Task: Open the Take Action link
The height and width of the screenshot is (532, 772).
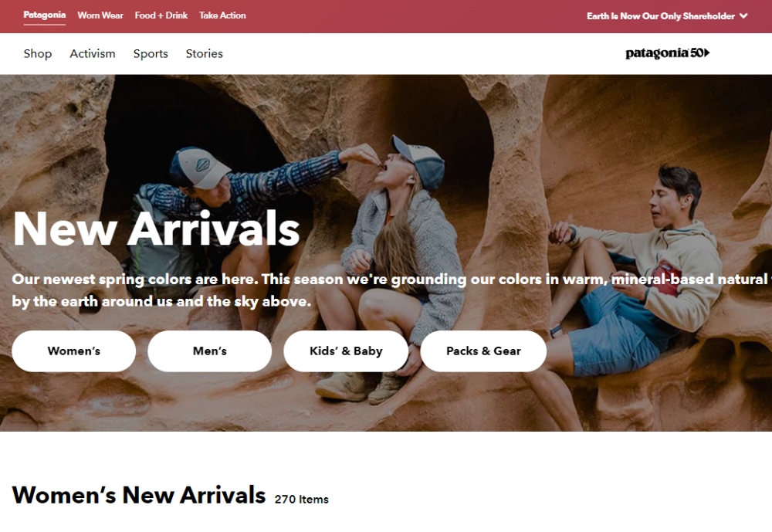Action: [222, 15]
